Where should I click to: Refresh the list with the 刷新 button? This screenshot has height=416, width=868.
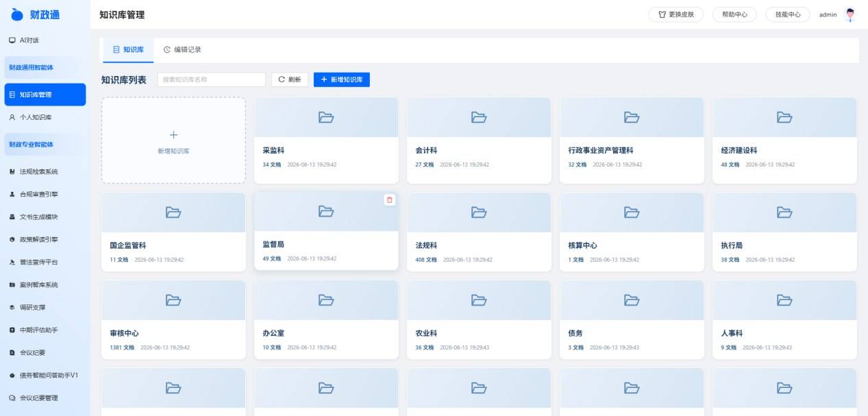pos(290,79)
